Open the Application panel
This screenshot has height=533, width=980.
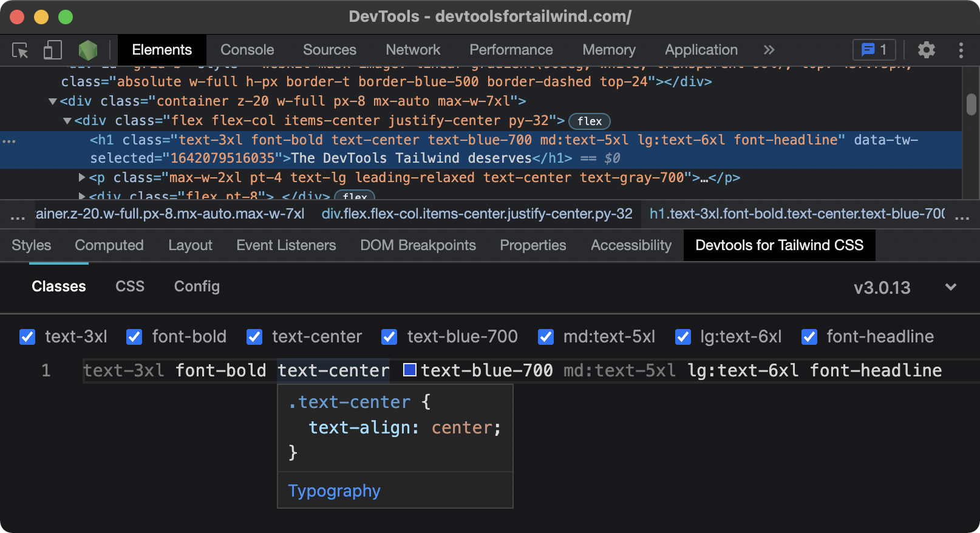pos(701,50)
